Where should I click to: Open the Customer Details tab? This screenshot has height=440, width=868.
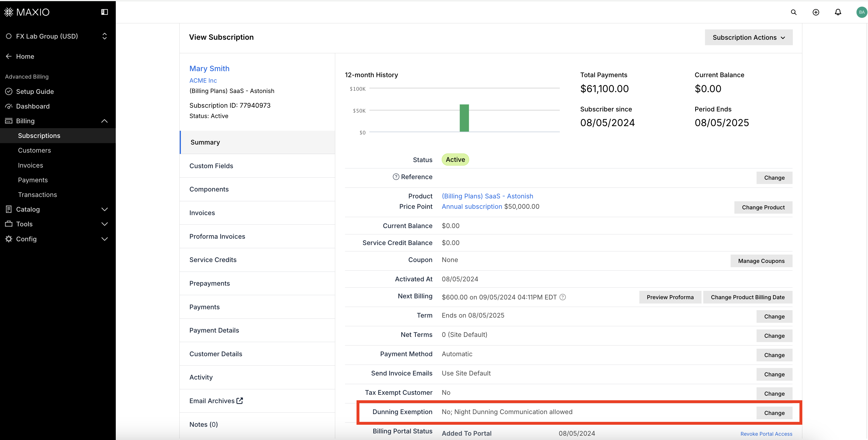click(257, 354)
